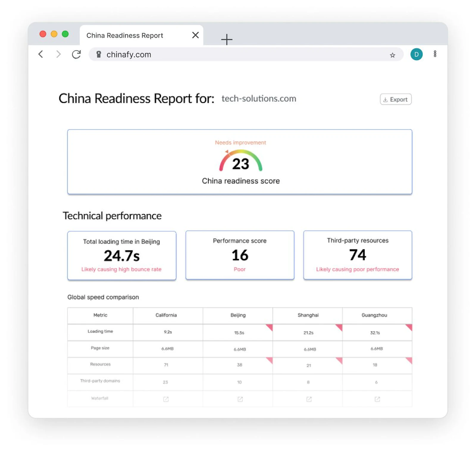Click the Likely causing high bounce rate text
476x452 pixels.
(x=121, y=269)
